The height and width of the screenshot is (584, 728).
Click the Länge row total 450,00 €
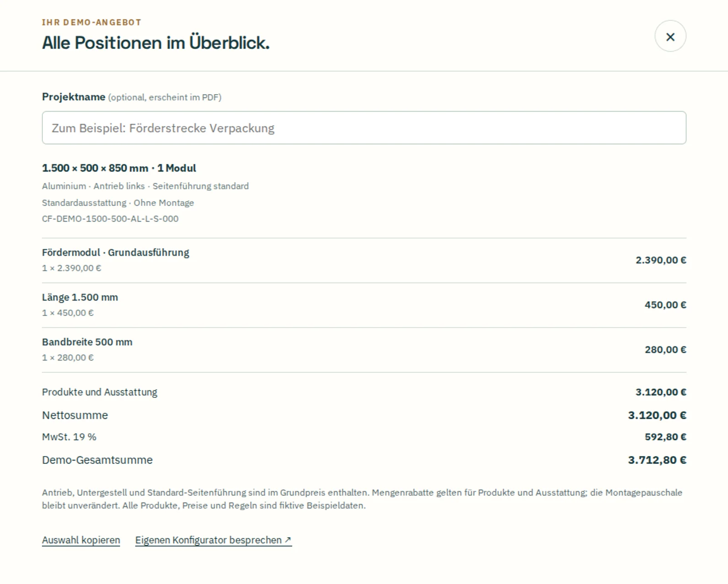tap(665, 305)
